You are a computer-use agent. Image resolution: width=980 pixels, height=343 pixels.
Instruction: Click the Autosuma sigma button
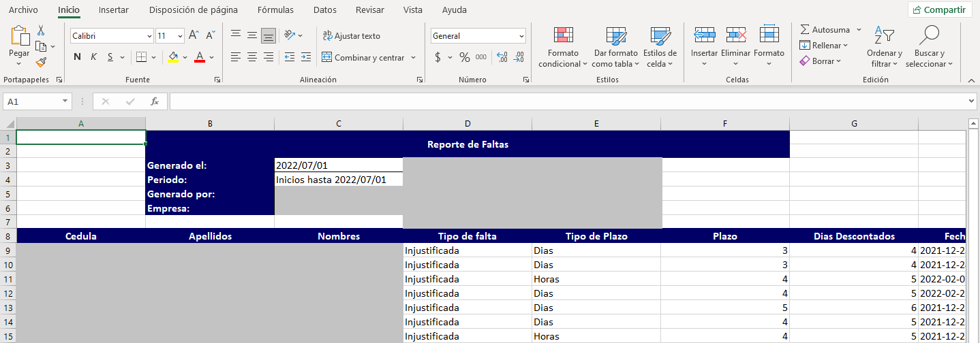click(x=825, y=30)
